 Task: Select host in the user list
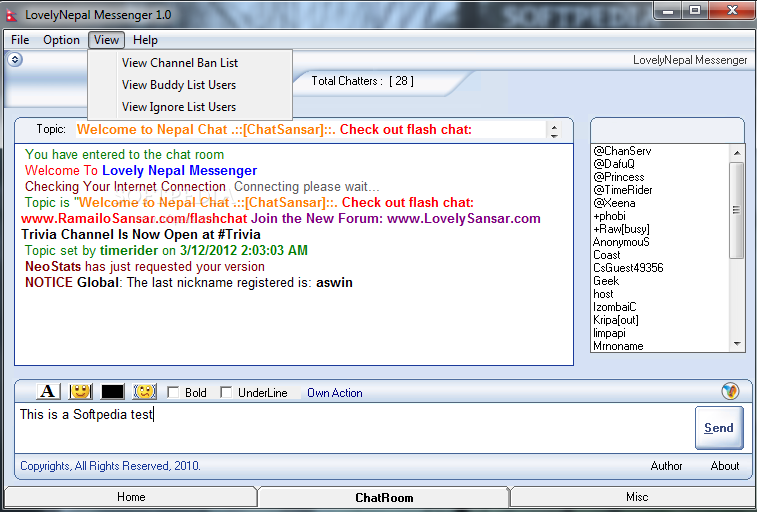pos(603,294)
